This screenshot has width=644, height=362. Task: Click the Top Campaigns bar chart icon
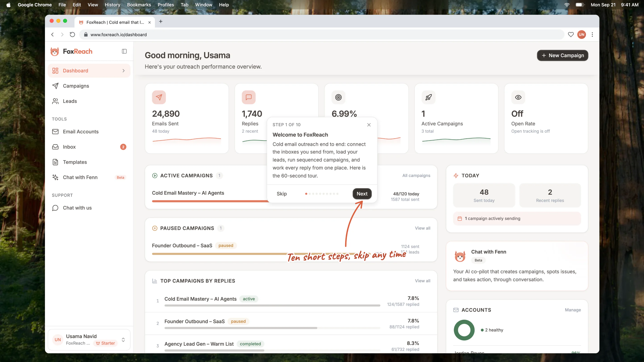155,281
